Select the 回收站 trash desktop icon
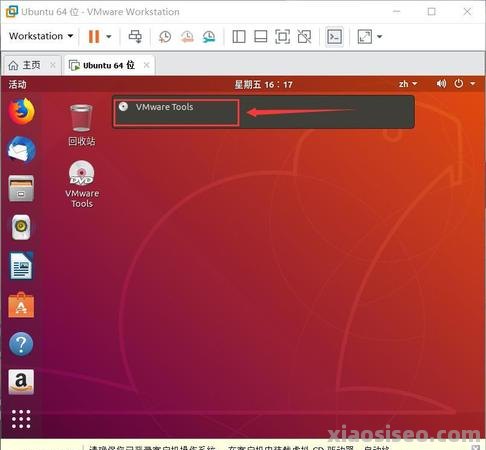The image size is (486, 450). tap(82, 125)
